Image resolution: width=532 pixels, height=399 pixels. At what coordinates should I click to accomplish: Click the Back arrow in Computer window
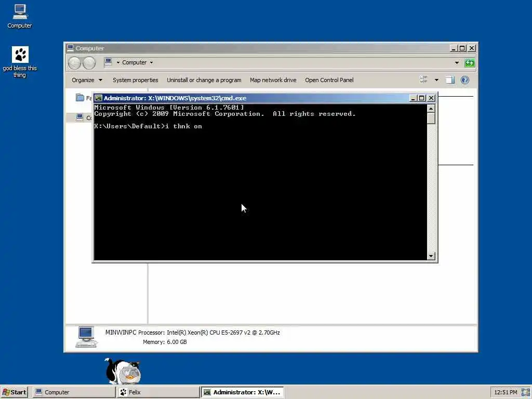click(74, 63)
